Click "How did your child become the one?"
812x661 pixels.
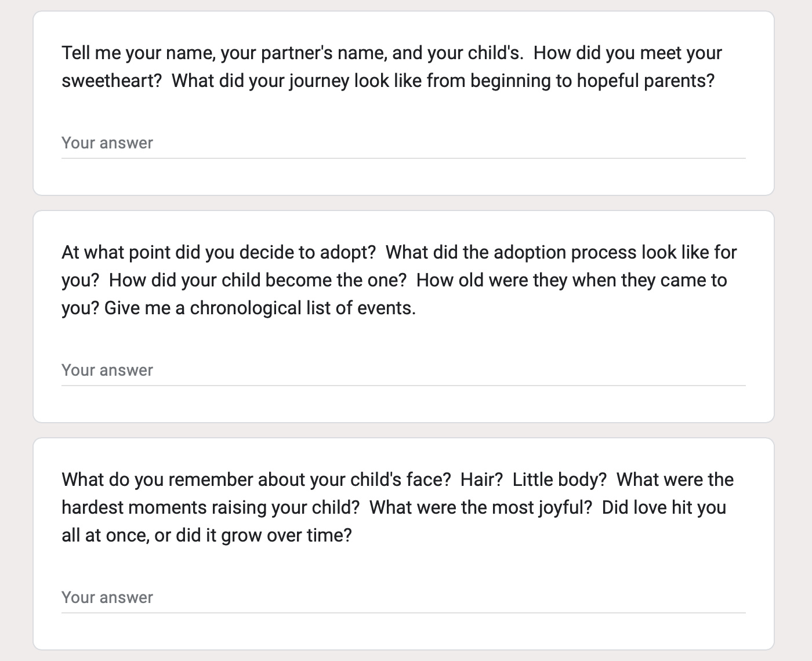[258, 280]
